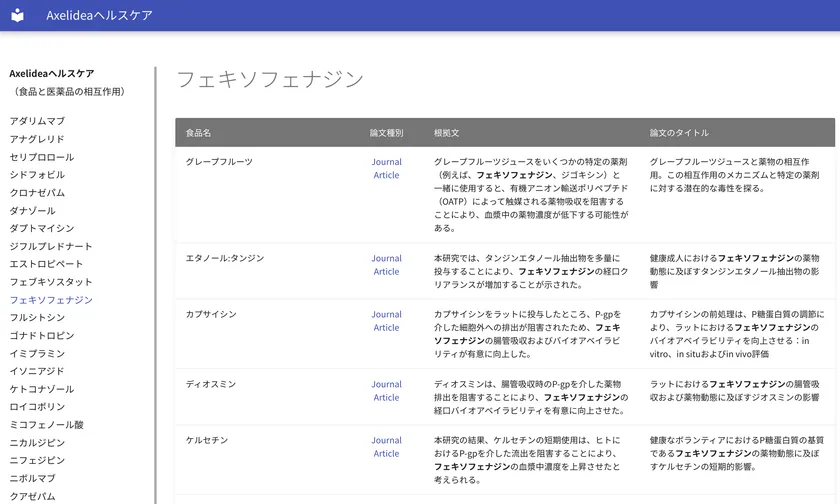Select the カプサイシン food name cell
This screenshot has height=504, width=840.
pos(211,314)
